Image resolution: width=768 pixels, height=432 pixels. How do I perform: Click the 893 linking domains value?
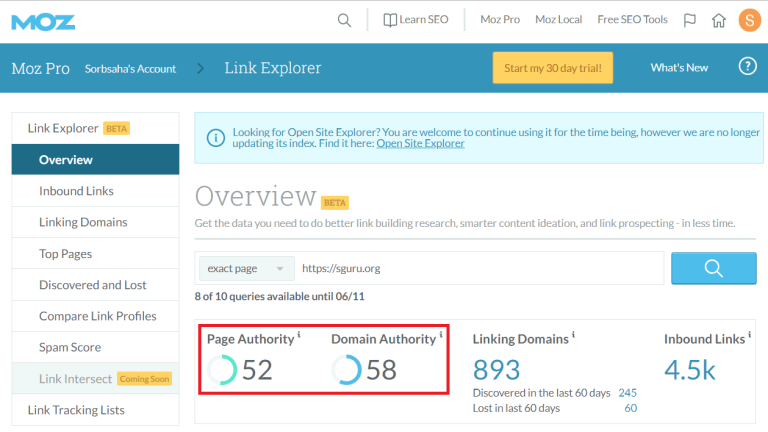coord(496,370)
